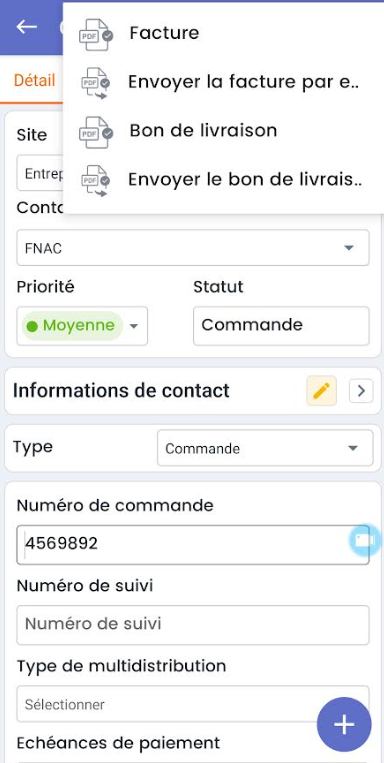Image resolution: width=384 pixels, height=763 pixels.
Task: Click the Bon de livraison PDF icon
Action: coord(95,132)
